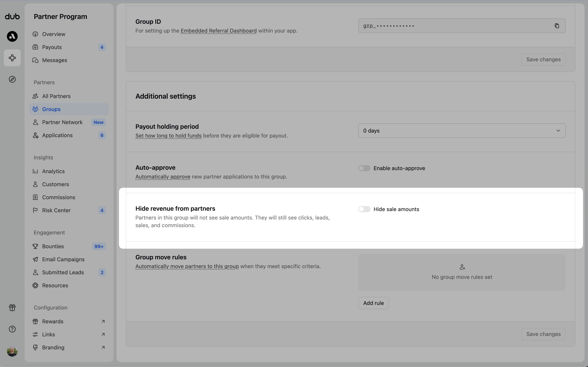
Task: Click the Rewards external arrow icon
Action: point(103,321)
